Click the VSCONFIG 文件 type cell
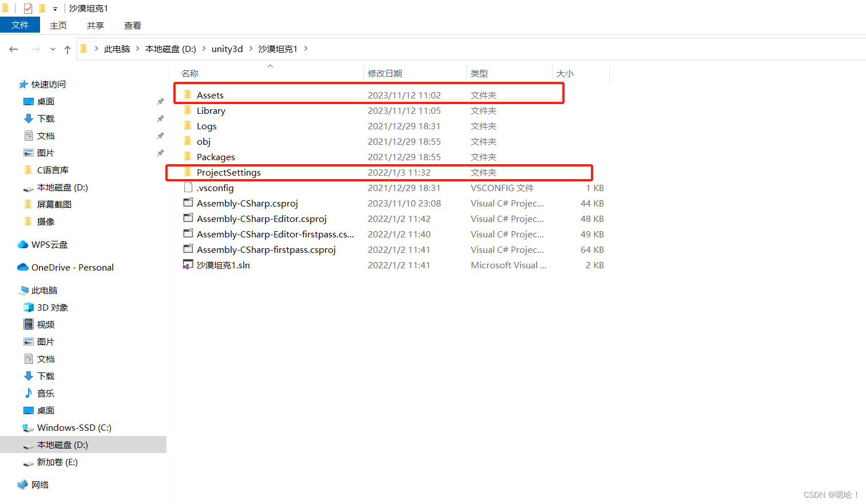 pos(502,188)
